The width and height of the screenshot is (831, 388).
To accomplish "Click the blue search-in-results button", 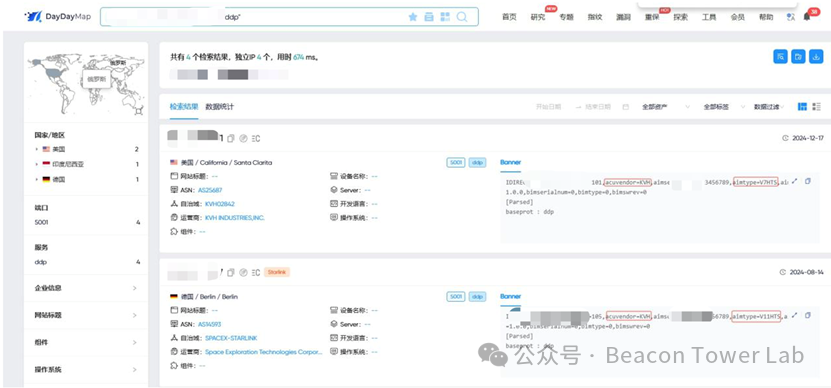I will coord(780,56).
